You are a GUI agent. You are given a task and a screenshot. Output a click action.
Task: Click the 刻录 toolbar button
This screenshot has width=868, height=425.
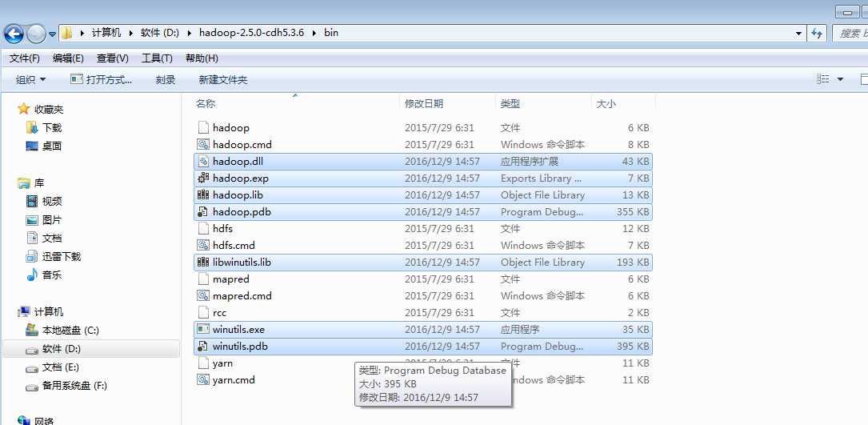click(x=166, y=80)
